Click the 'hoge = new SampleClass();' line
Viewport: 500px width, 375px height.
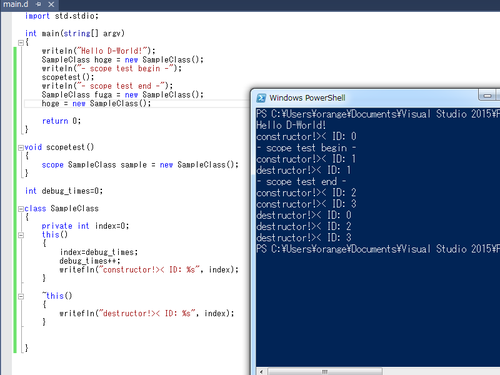coord(96,104)
